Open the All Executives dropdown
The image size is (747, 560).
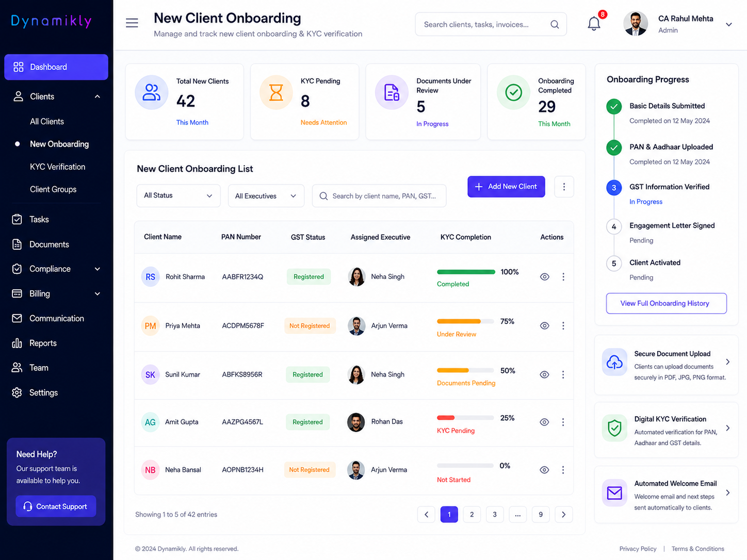coord(266,196)
